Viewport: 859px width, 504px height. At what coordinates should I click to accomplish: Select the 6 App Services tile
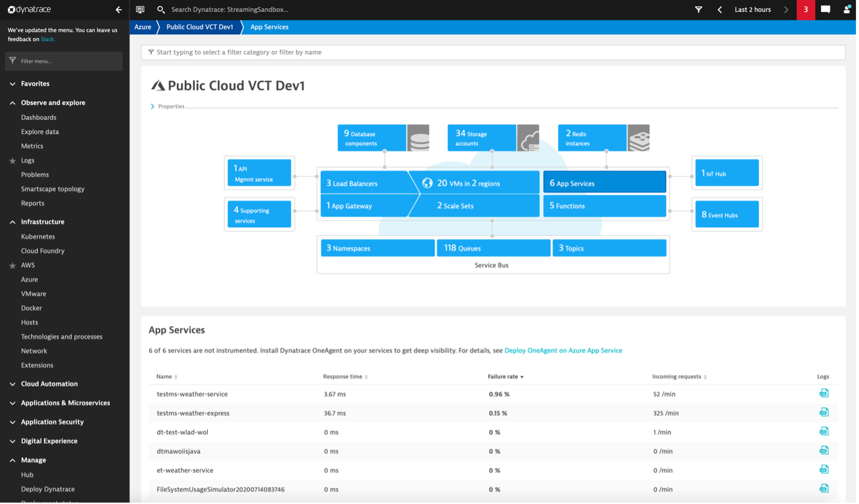605,183
